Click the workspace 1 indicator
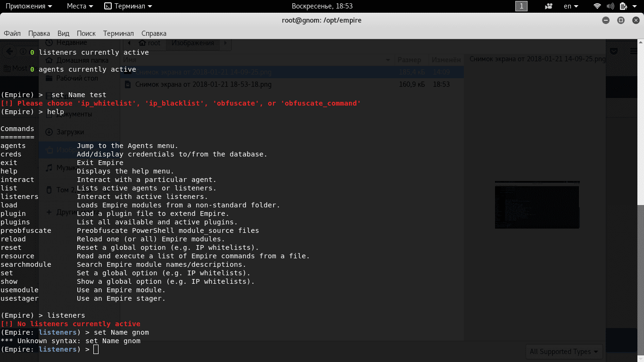Viewport: 644px width, 362px height. tap(521, 6)
